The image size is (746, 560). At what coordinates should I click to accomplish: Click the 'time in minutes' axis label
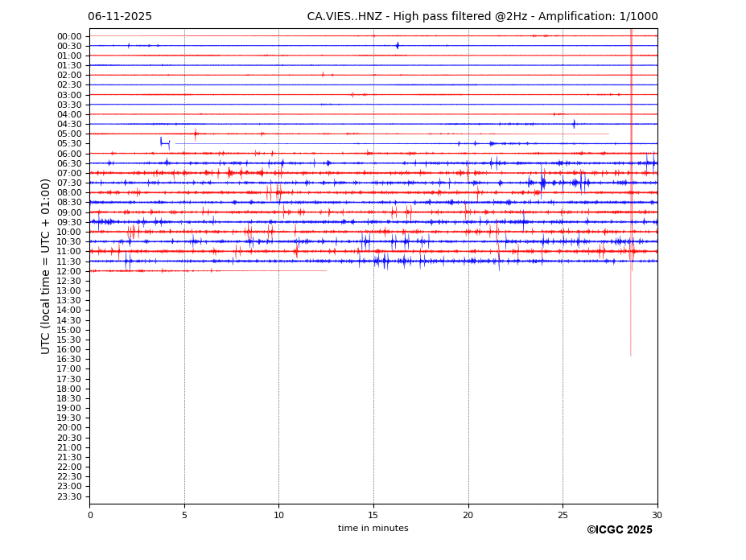click(x=373, y=529)
